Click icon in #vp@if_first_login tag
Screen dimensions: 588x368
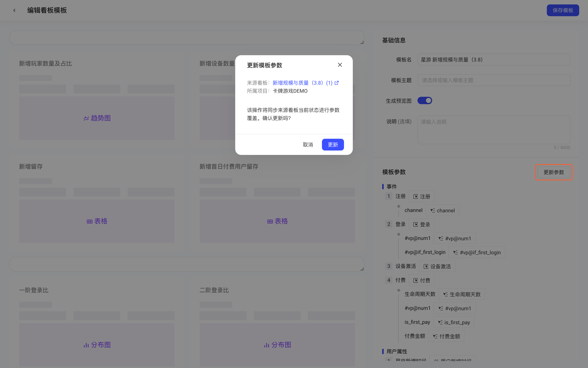pyautogui.click(x=455, y=253)
